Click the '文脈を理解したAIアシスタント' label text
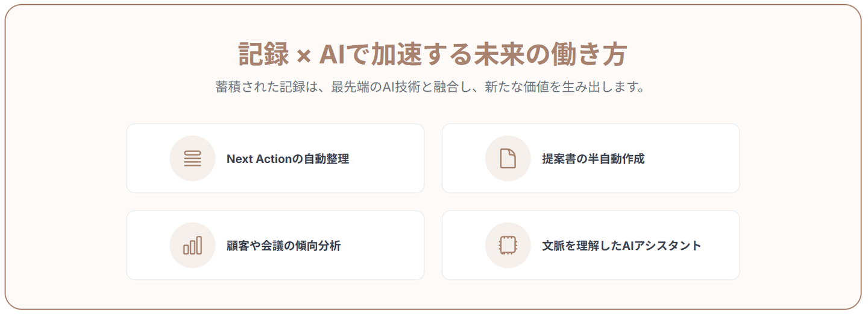Image resolution: width=868 pixels, height=315 pixels. (x=621, y=246)
